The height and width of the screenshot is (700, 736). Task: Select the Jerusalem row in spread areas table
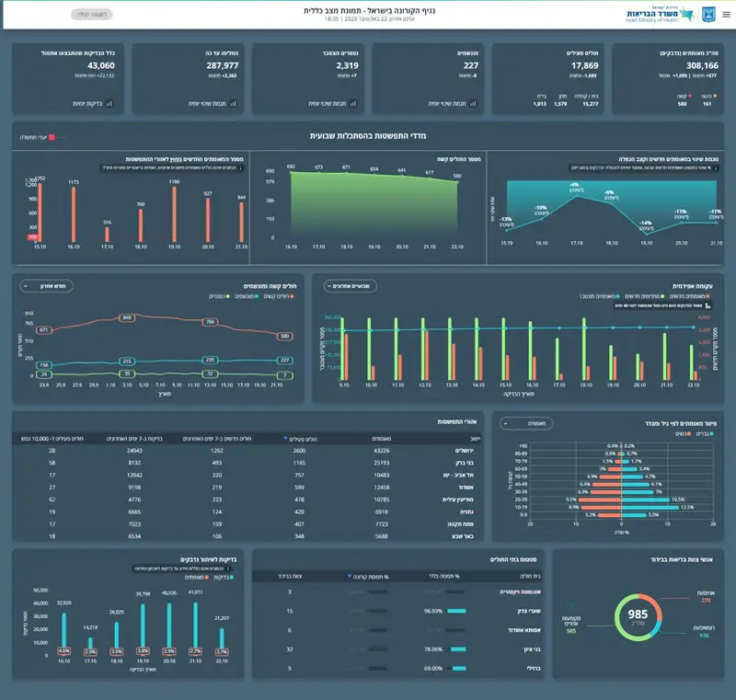tap(247, 451)
